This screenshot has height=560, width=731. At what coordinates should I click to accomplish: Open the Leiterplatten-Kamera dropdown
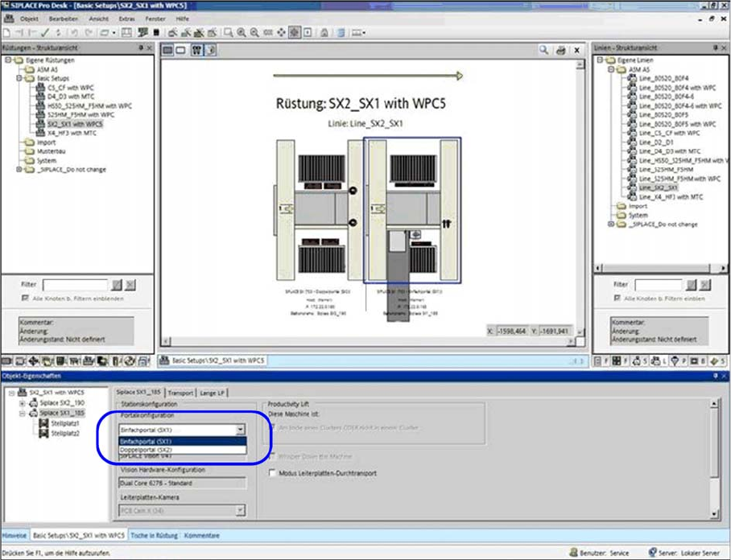[x=240, y=510]
